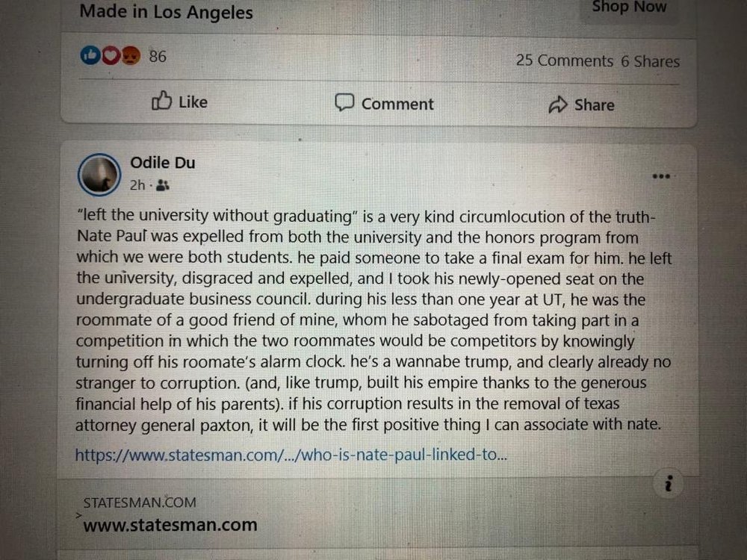Viewport: 747px width, 560px height.
Task: Click the Odile Du author name
Action: point(162,163)
